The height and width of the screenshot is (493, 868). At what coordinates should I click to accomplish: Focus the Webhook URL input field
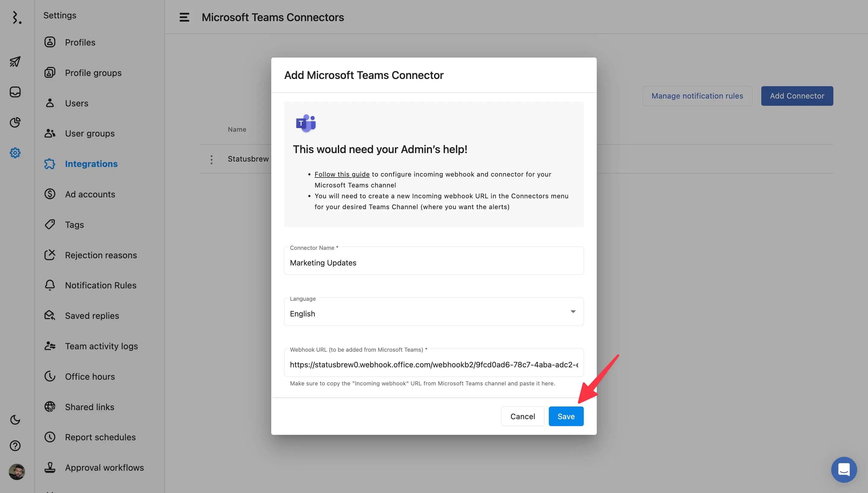(x=434, y=365)
